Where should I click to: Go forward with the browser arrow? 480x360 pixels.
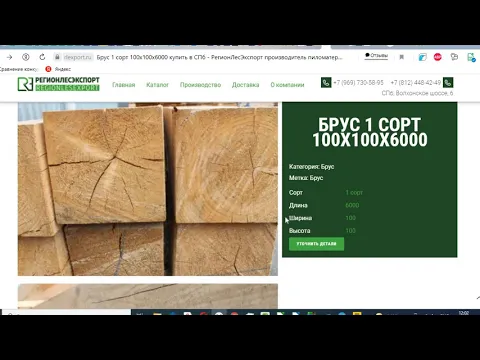[x=9, y=57]
